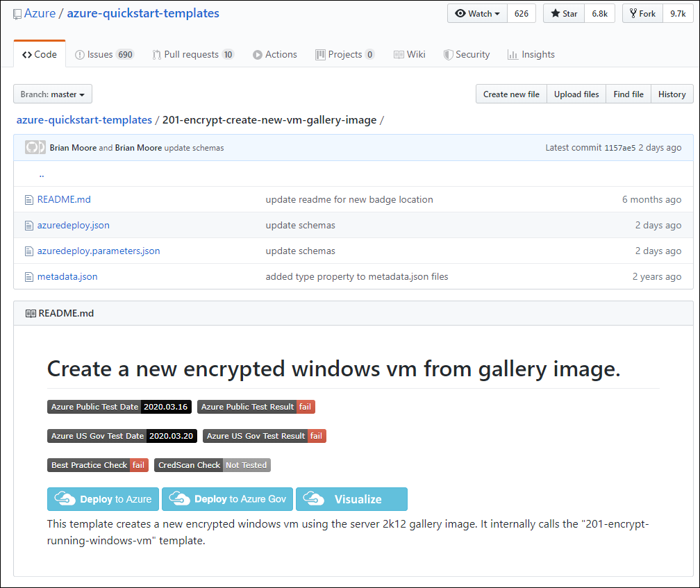Open azuredeploy.parameters.json file
Viewport: 700px width, 588px height.
tap(98, 251)
